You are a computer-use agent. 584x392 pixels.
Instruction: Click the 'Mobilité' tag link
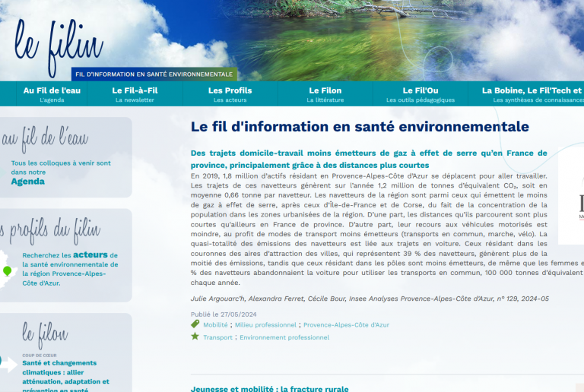pyautogui.click(x=215, y=324)
